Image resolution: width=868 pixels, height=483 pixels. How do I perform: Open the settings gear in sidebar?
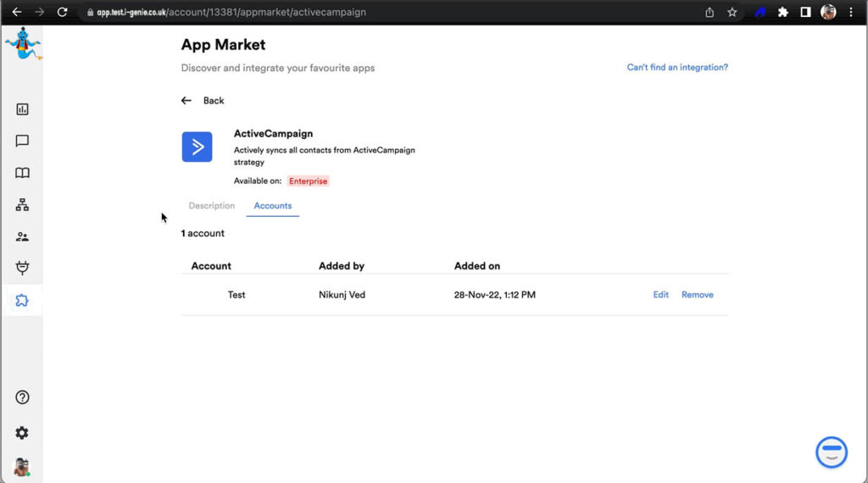pyautogui.click(x=22, y=433)
